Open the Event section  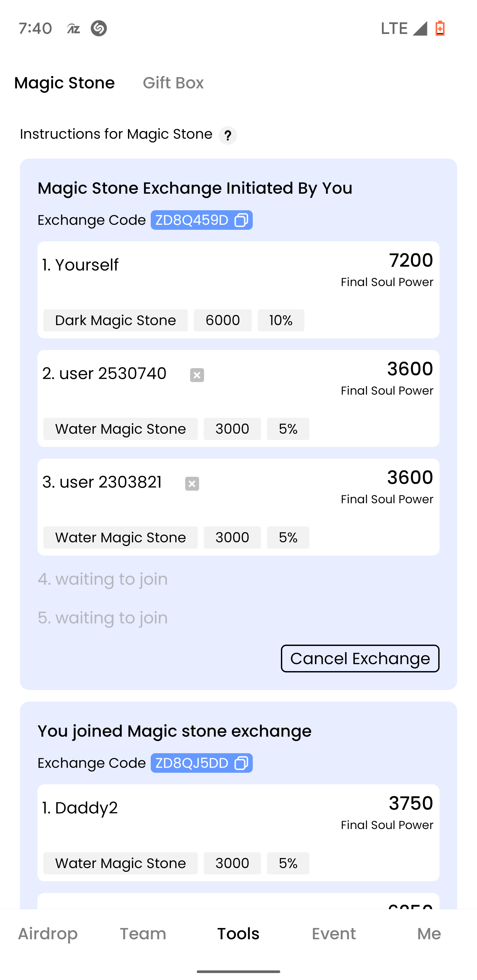[x=334, y=934]
